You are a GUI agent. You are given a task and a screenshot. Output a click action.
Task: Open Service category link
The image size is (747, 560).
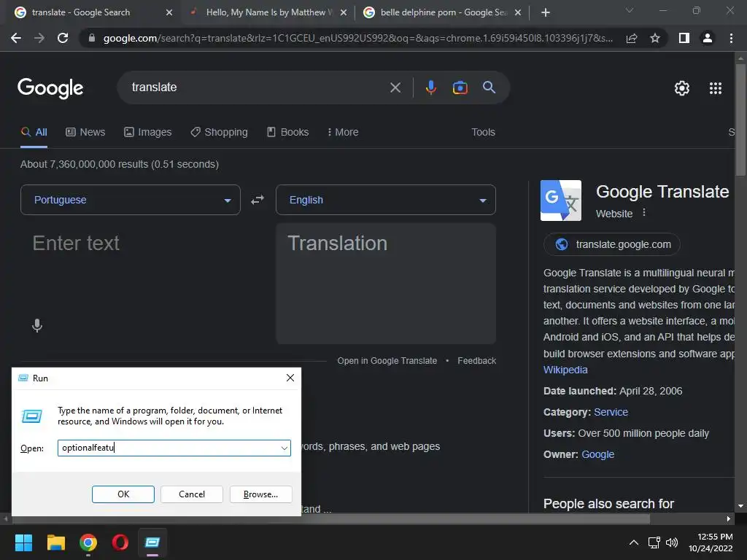(x=611, y=413)
